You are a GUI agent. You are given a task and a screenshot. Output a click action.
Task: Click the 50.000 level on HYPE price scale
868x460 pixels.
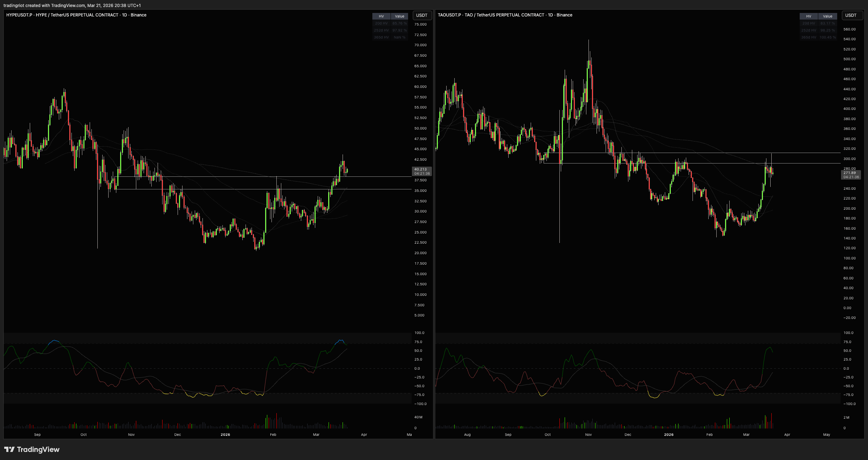[420, 128]
